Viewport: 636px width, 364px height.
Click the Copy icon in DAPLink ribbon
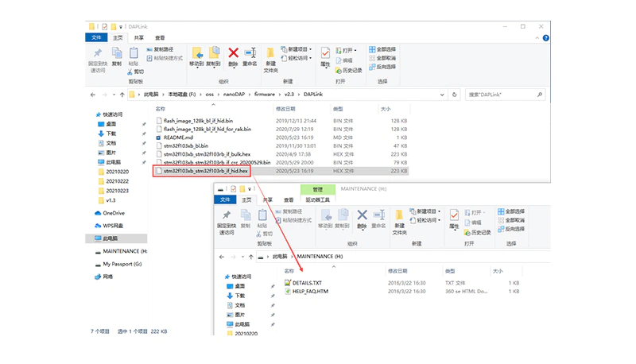click(x=117, y=56)
